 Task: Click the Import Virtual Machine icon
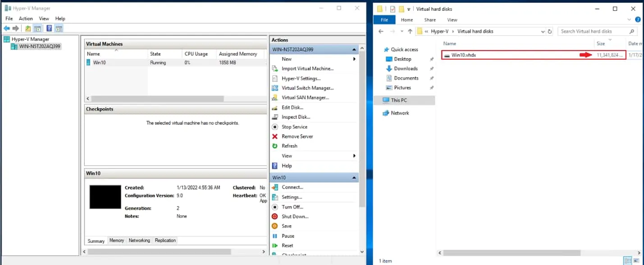[275, 69]
